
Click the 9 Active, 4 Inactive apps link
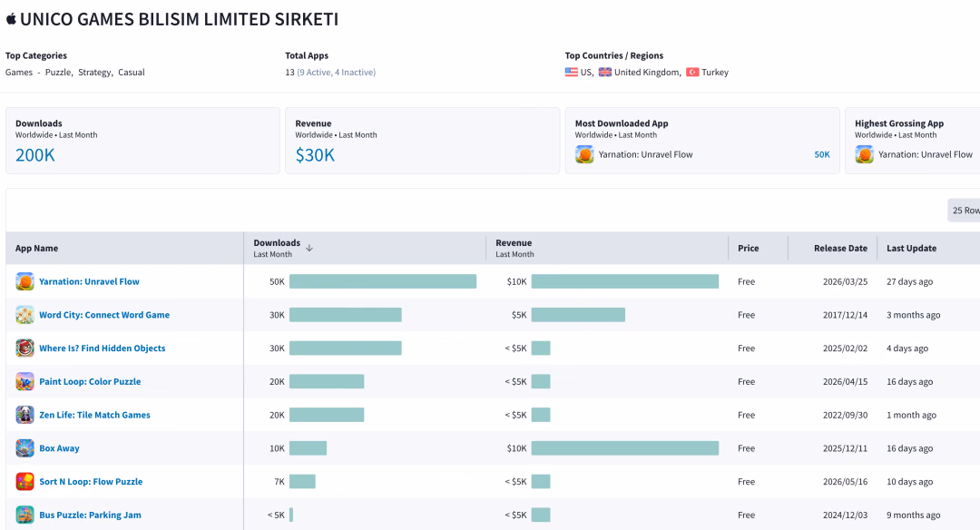337,73
